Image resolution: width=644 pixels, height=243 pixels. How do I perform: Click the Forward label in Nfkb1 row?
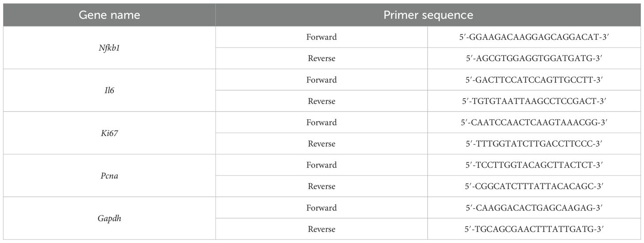pos(321,37)
